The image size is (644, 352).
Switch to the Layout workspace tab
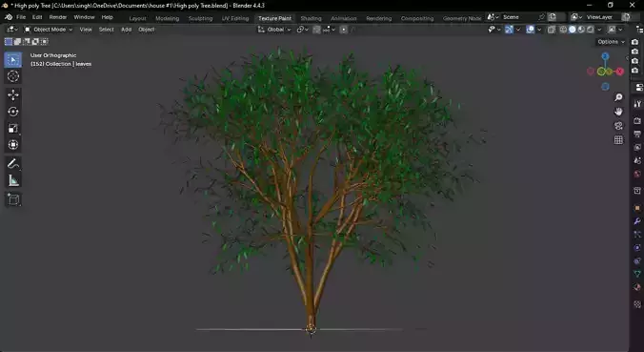pyautogui.click(x=137, y=18)
